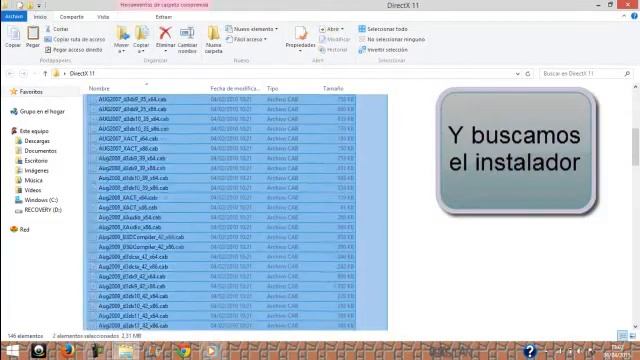The image size is (640, 360).
Task: Click Copiar ruta de acceso
Action: coord(75,39)
